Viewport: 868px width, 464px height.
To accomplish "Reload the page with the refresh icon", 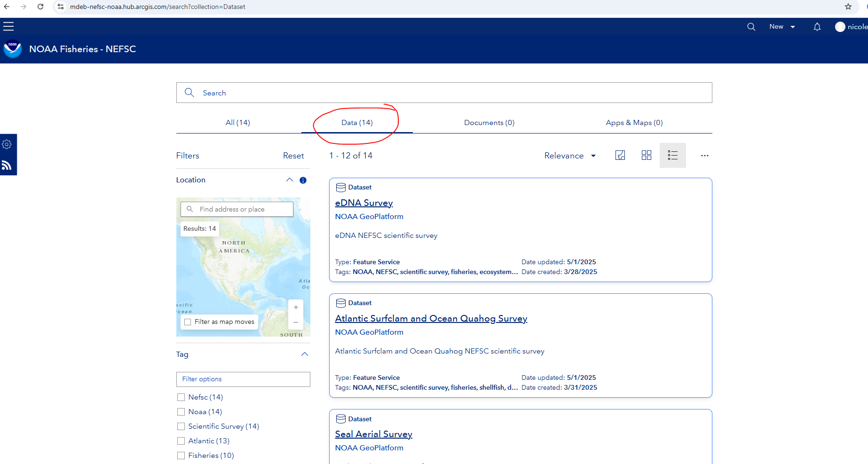I will point(40,7).
